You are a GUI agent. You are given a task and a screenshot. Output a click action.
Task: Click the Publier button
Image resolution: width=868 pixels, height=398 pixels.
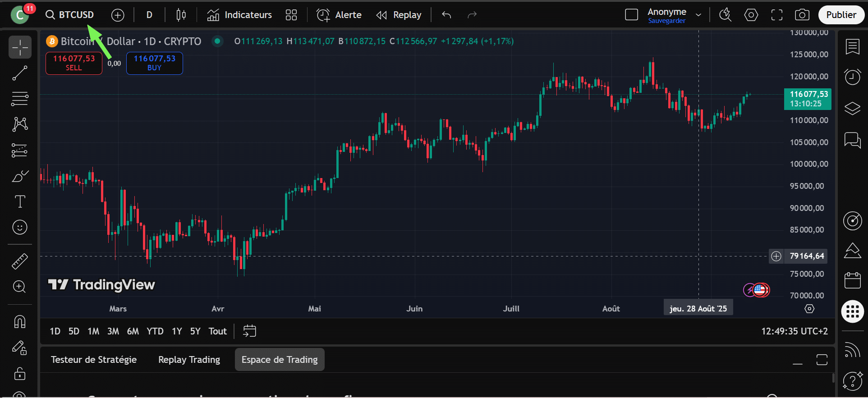[841, 15]
